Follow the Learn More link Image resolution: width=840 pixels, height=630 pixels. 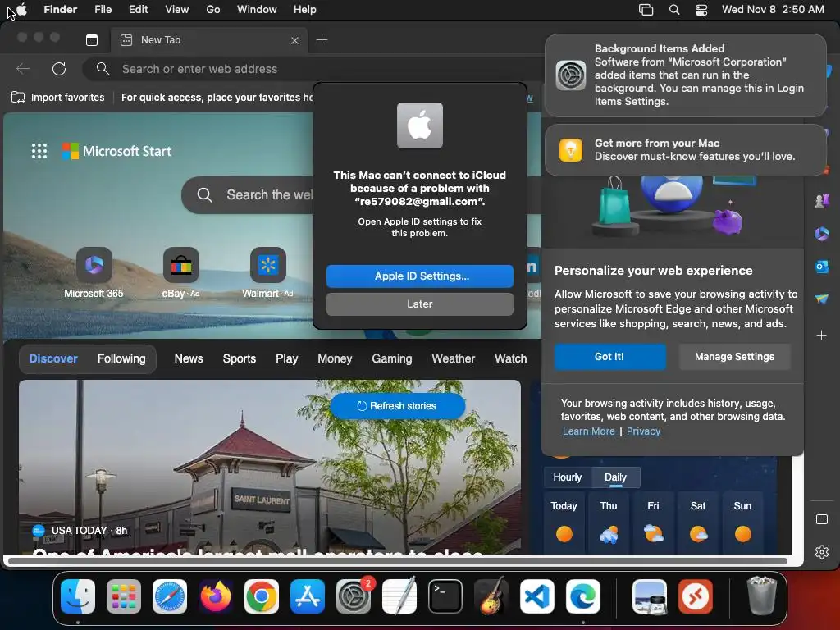(x=589, y=431)
